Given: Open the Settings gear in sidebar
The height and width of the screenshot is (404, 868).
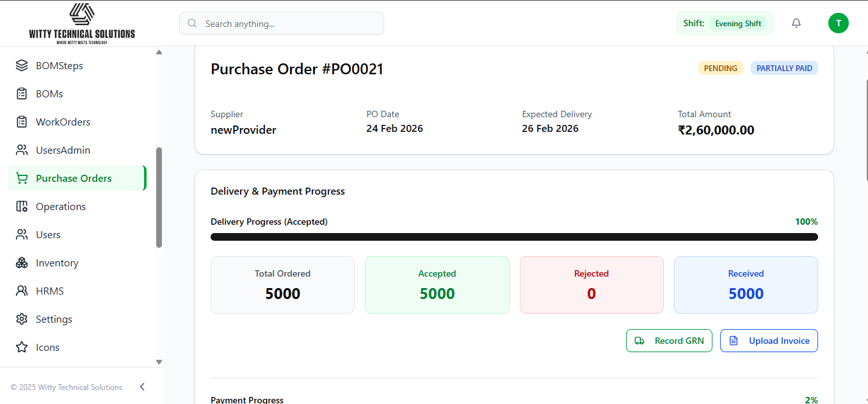Looking at the screenshot, I should coord(22,319).
